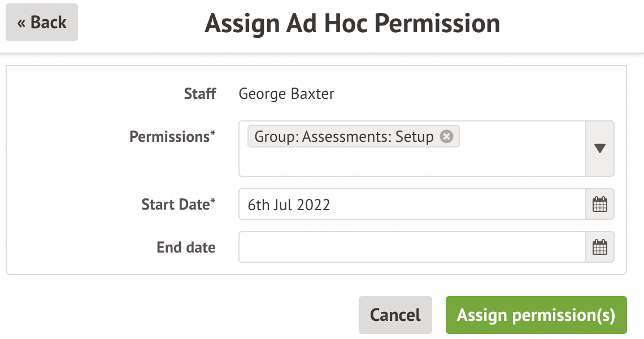Click the End date label
The image size is (644, 339).
(186, 247)
